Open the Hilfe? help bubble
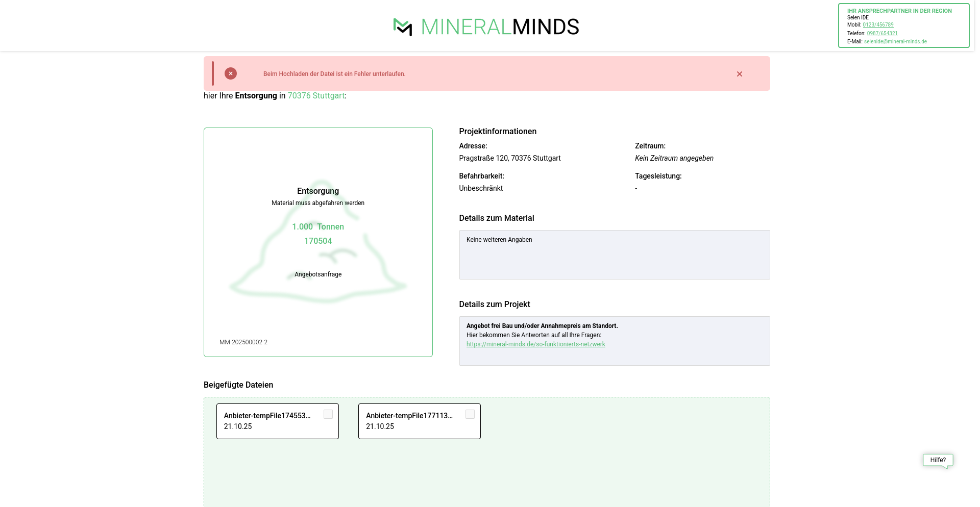The width and height of the screenshot is (980, 507). click(x=938, y=460)
